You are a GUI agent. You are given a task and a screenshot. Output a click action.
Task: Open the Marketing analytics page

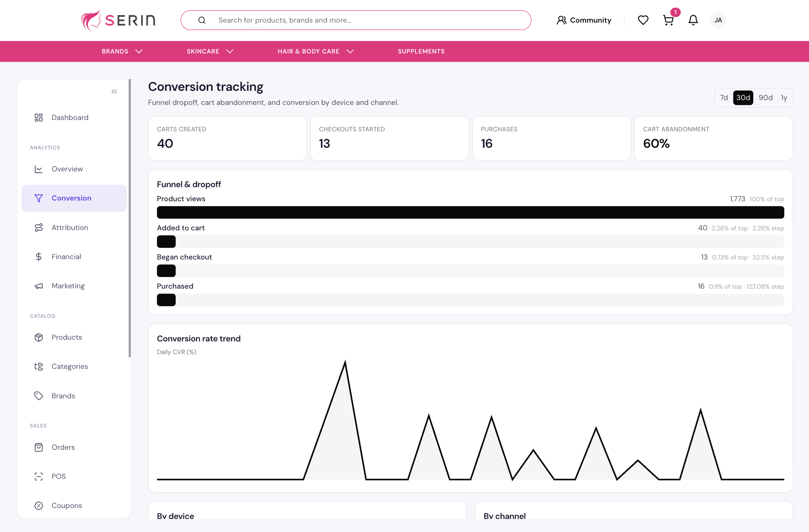(x=74, y=286)
